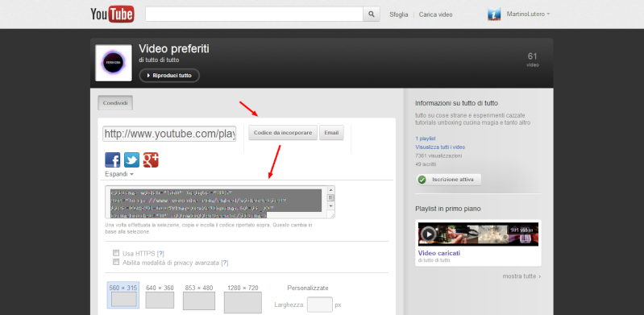This screenshot has width=644, height=315.
Task: Share playlist on Google Plus
Action: click(x=151, y=160)
